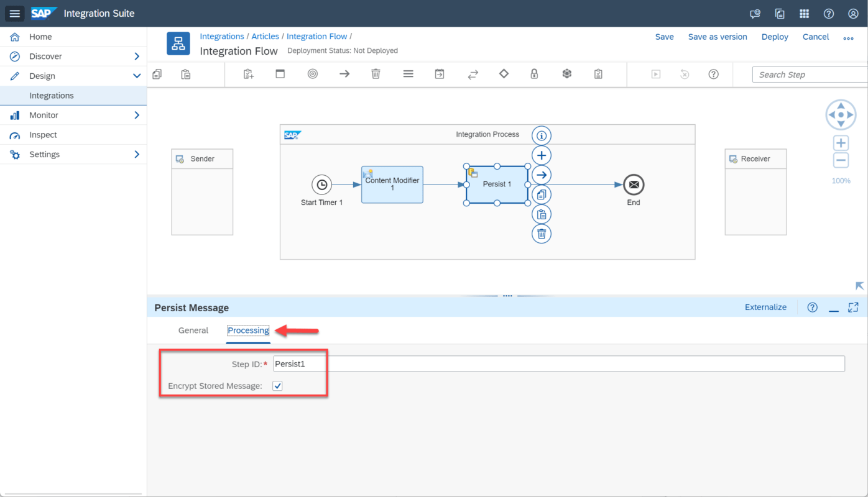
Task: Click the Persist step add plus icon
Action: pos(542,155)
